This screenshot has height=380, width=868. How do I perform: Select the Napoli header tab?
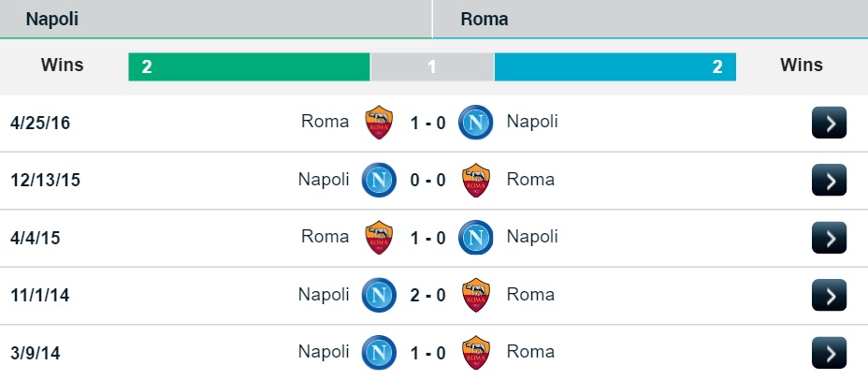click(x=216, y=19)
